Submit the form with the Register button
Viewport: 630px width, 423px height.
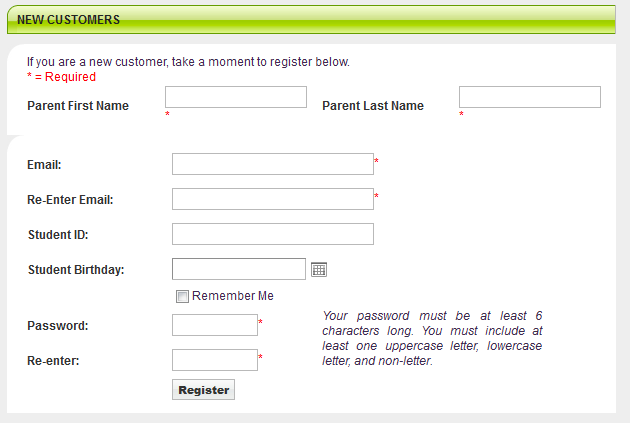coord(203,390)
